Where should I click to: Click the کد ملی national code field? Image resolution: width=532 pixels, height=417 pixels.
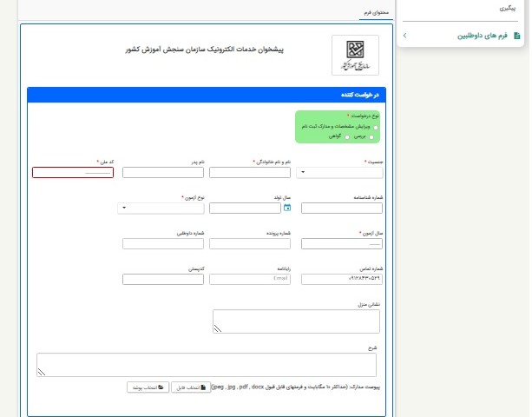(x=73, y=172)
